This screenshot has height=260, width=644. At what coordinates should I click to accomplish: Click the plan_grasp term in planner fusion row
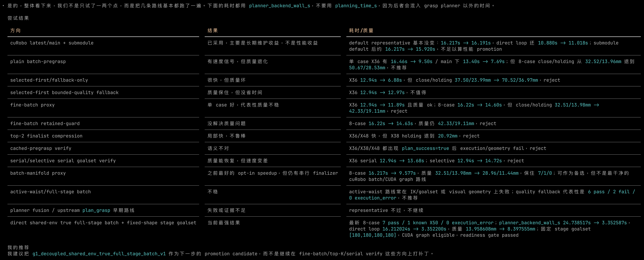tap(96, 210)
